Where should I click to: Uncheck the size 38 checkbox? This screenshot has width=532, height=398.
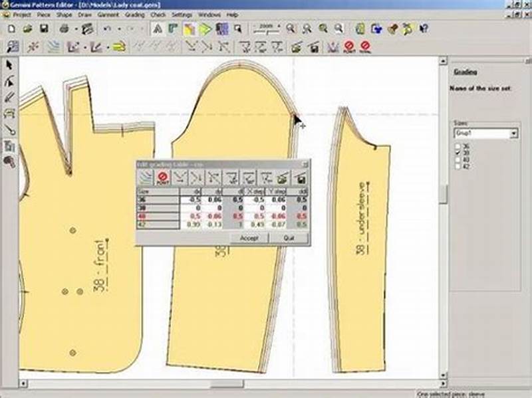pos(458,153)
